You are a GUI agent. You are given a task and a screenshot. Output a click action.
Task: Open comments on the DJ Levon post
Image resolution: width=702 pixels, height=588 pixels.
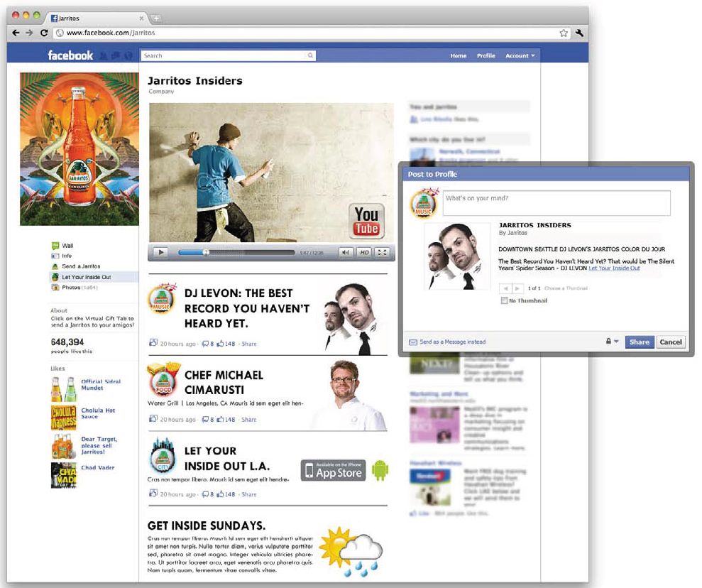[205, 344]
